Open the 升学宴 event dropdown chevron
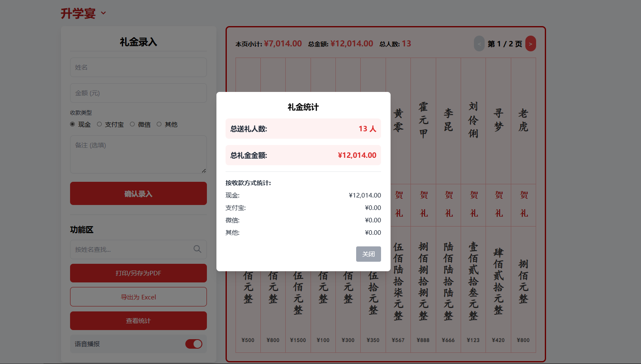Viewport: 641px width, 364px height. pos(103,13)
